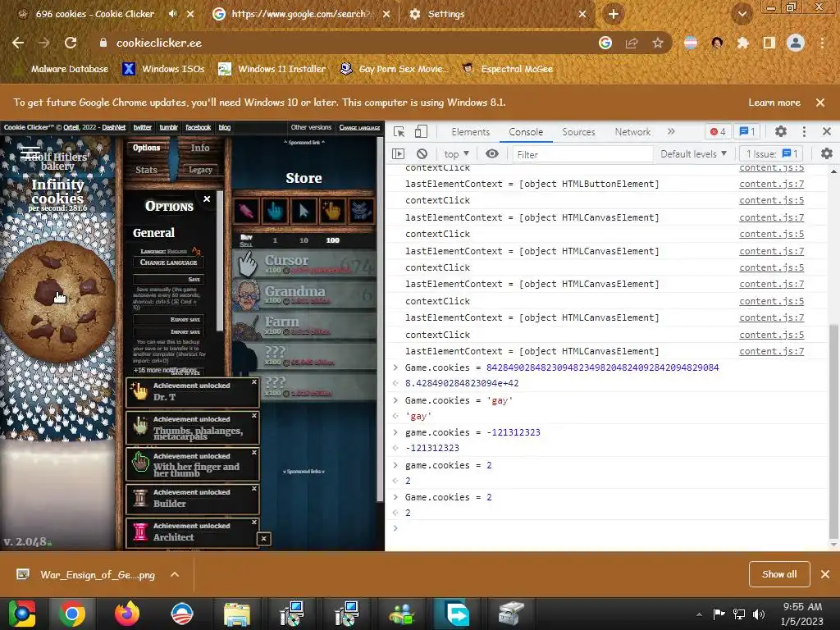The width and height of the screenshot is (840, 630).
Task: Expand the War_Ensign download options arrow
Action: click(175, 575)
